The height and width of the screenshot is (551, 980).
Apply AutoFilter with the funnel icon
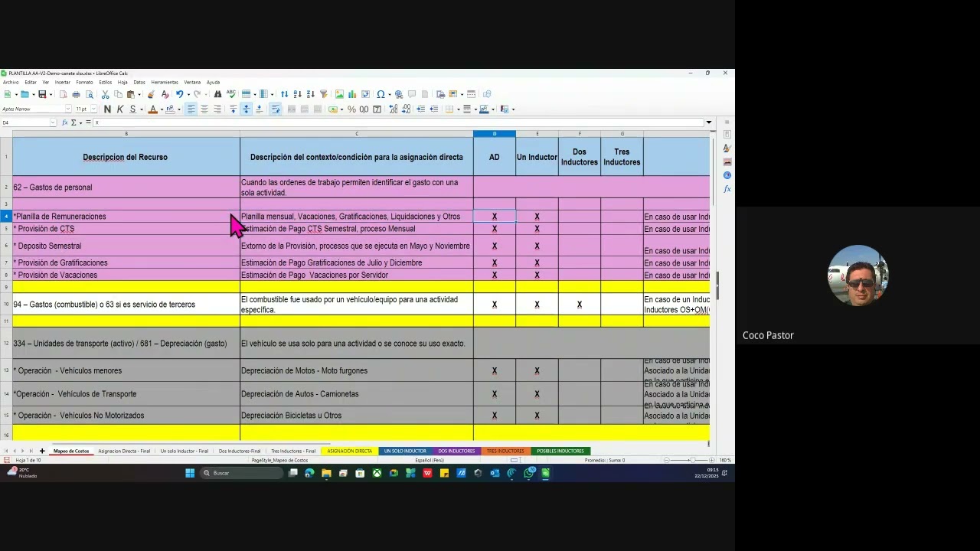(323, 94)
